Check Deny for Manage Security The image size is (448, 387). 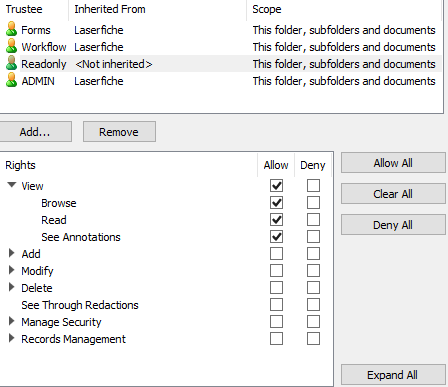point(313,322)
